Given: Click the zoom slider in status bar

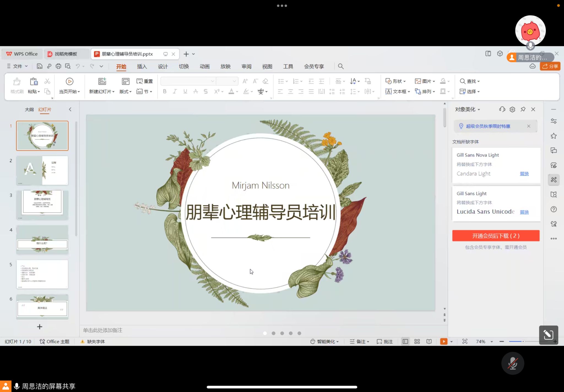Looking at the screenshot, I should point(523,342).
